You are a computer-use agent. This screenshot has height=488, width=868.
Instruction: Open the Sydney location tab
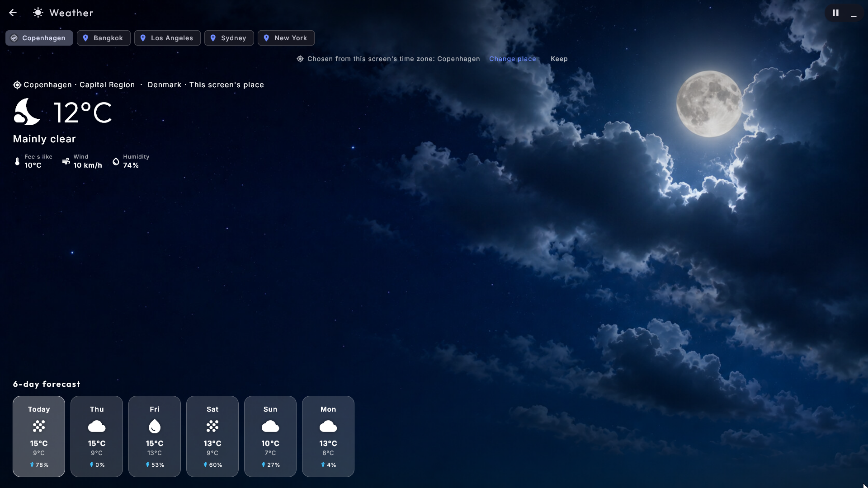(229, 38)
